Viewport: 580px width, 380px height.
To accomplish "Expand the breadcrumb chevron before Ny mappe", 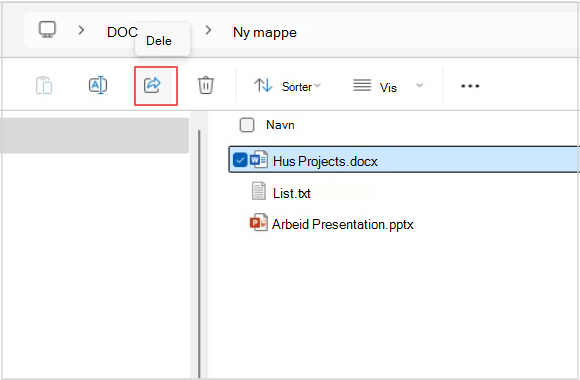I will coord(209,30).
